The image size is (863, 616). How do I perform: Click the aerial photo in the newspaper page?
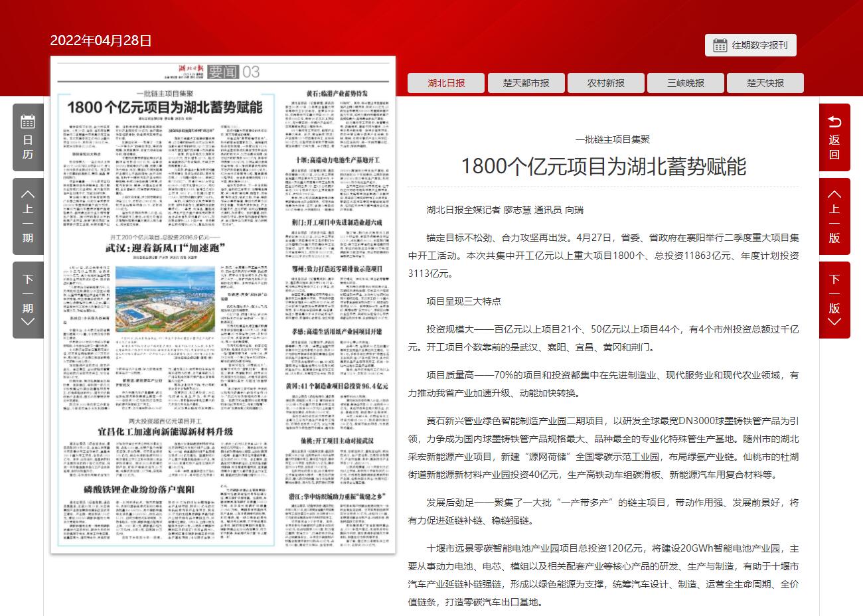click(x=164, y=300)
